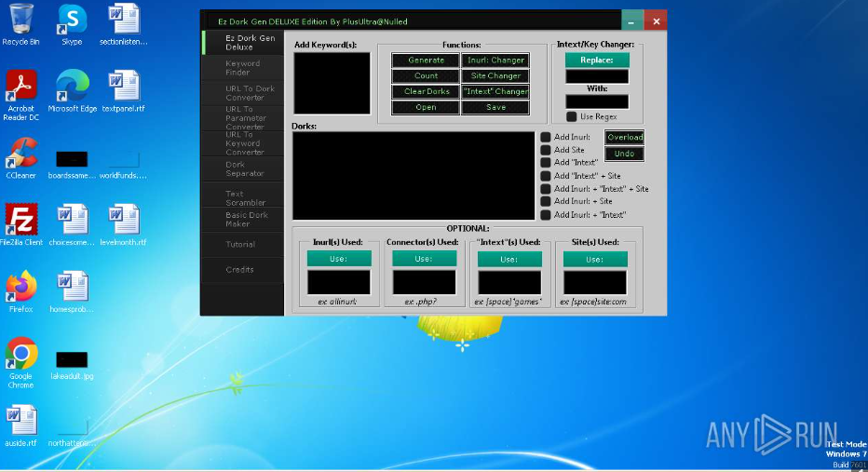The height and width of the screenshot is (472, 868).
Task: Tick the Add Inurl: checkbox
Action: pos(546,138)
